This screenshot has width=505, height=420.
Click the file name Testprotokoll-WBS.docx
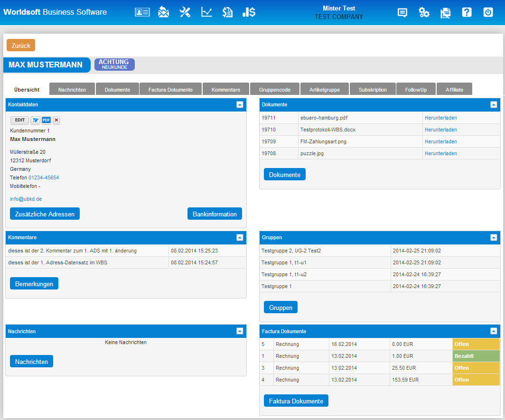(328, 130)
